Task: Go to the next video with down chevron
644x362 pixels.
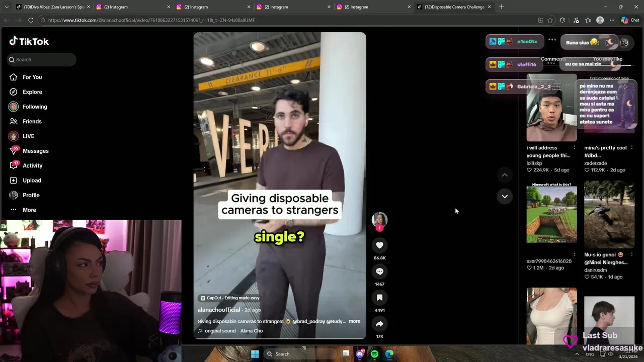Action: click(505, 197)
